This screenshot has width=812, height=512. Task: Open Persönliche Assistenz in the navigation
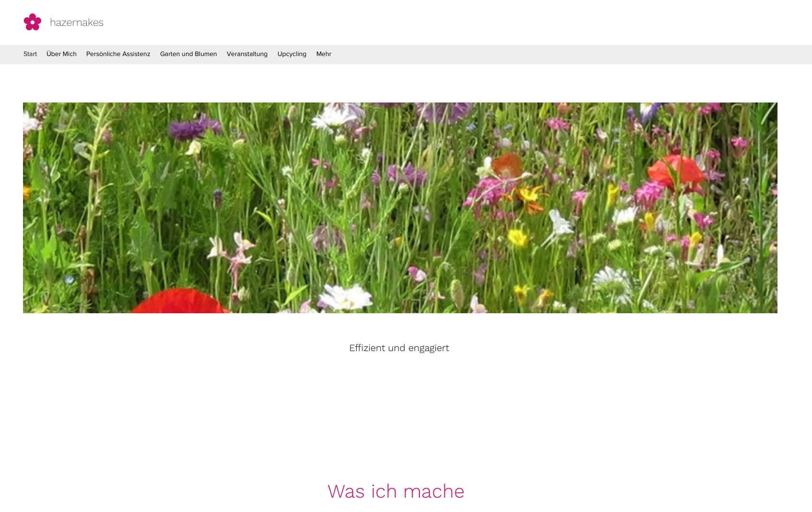pyautogui.click(x=118, y=54)
